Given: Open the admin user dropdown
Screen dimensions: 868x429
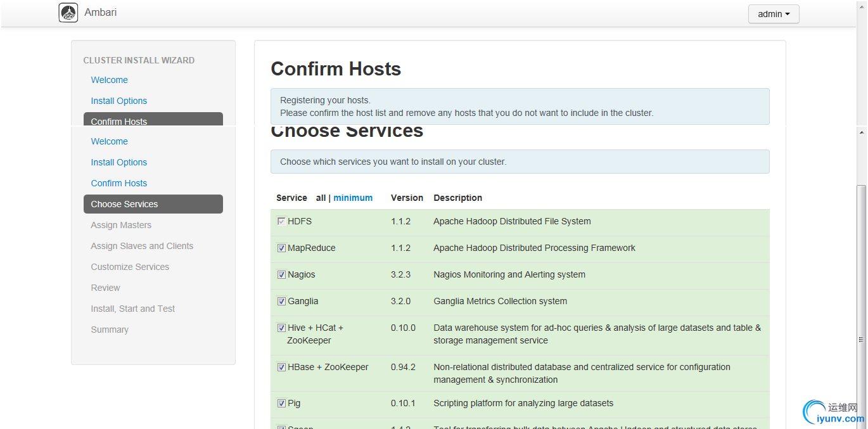Looking at the screenshot, I should [773, 14].
